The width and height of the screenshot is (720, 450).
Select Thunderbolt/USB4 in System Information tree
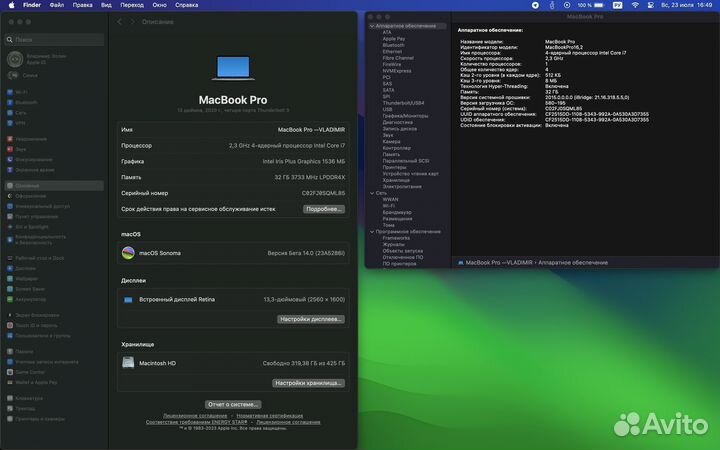[x=403, y=103]
